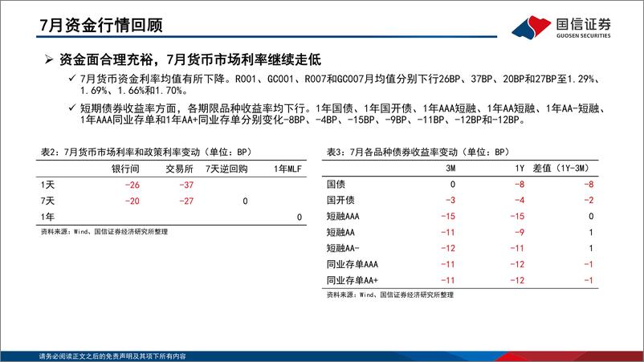Click the 短融AAA row label
This screenshot has width=644, height=362.
[343, 216]
